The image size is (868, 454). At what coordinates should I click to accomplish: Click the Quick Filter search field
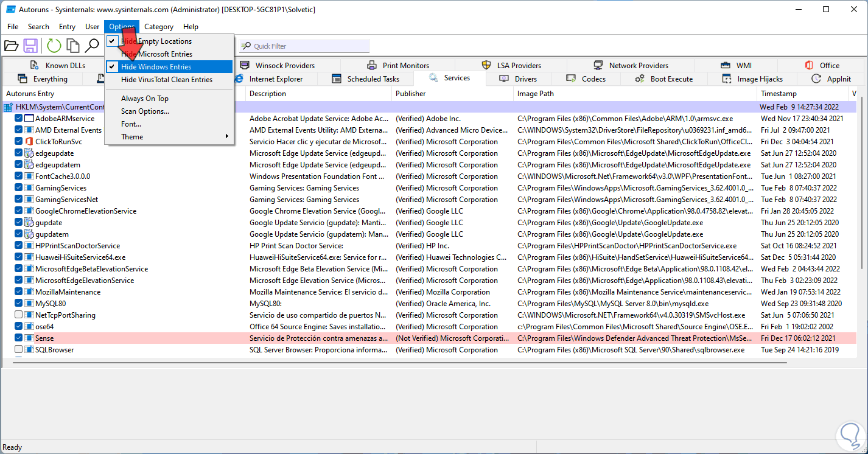pyautogui.click(x=304, y=46)
